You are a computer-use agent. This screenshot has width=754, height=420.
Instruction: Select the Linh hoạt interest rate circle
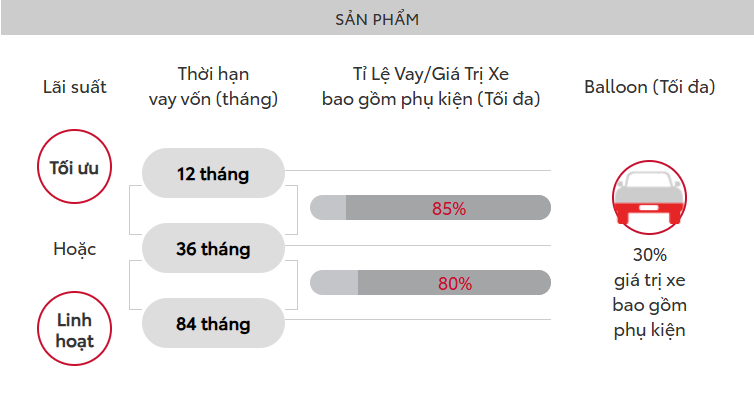(75, 329)
